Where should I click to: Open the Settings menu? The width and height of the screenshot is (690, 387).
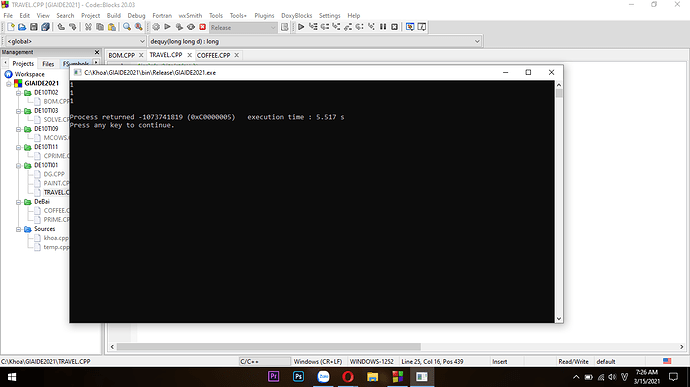point(330,15)
